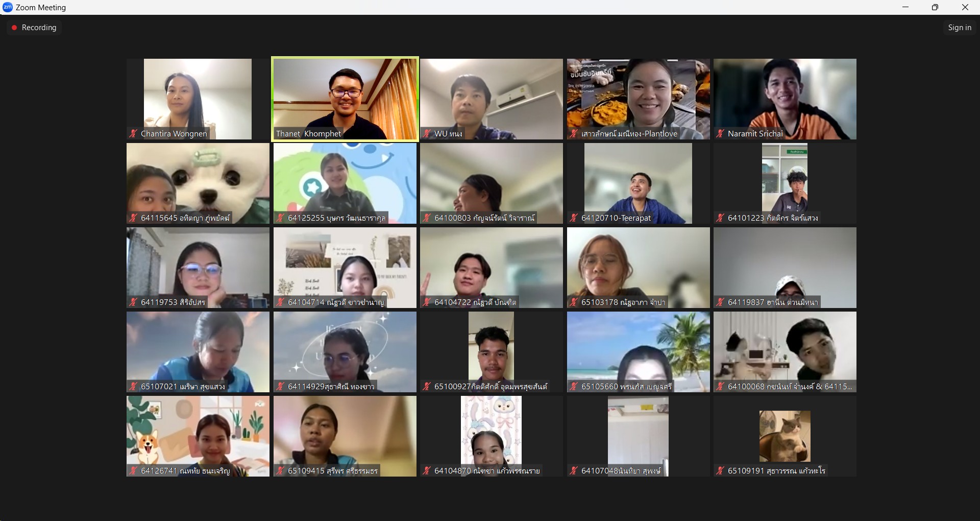
Task: Click muted mic icon on 64120710-Teerapat
Action: click(x=574, y=218)
